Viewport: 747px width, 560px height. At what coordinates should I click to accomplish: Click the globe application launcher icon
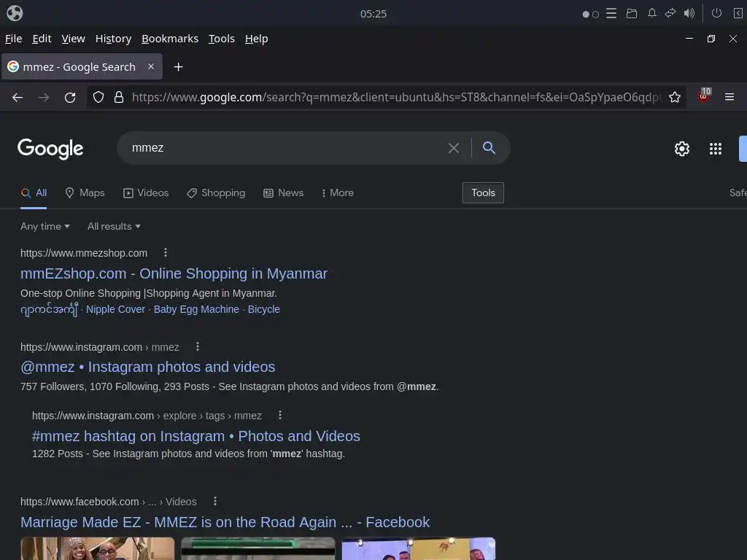[15, 13]
